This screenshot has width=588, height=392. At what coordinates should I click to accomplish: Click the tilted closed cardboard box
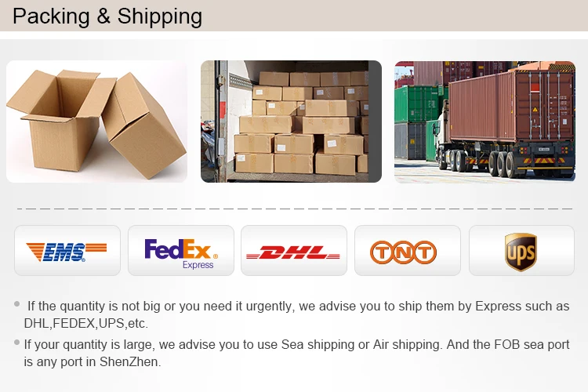(144, 125)
